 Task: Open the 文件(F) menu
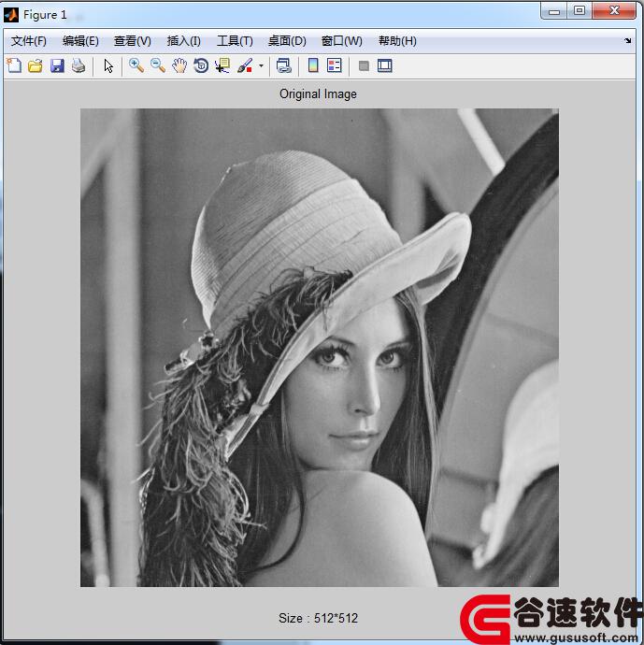pos(28,41)
